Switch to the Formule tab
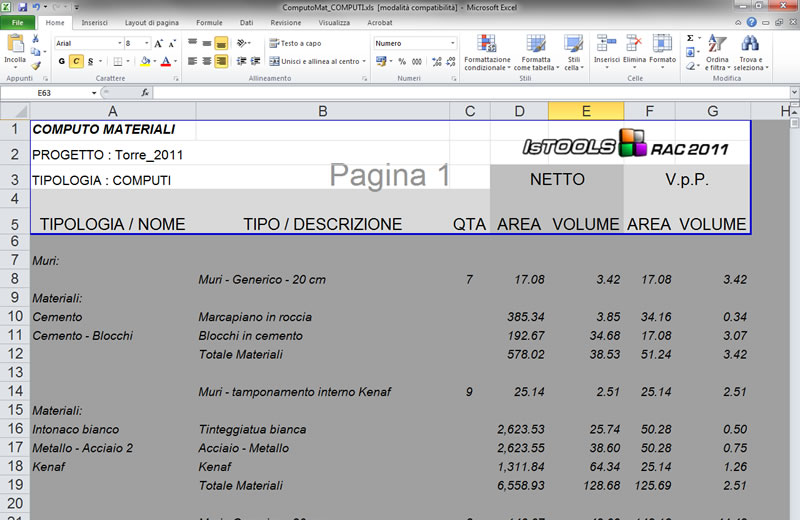 [209, 22]
